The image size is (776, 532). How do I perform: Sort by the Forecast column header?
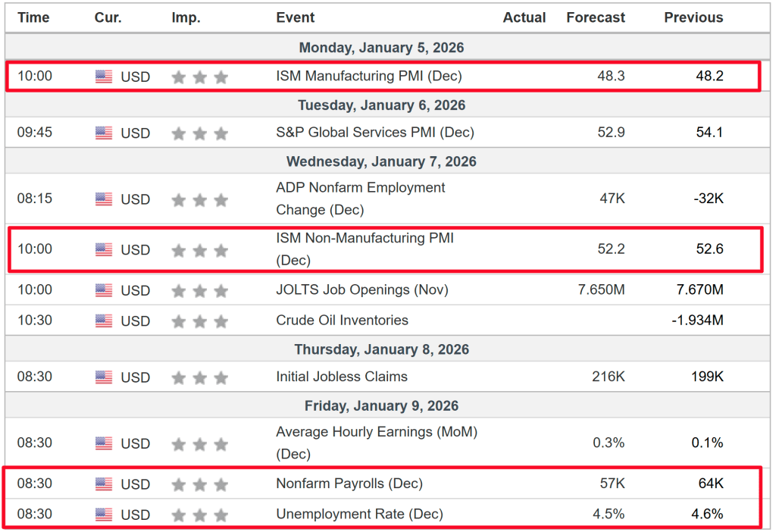click(x=596, y=17)
